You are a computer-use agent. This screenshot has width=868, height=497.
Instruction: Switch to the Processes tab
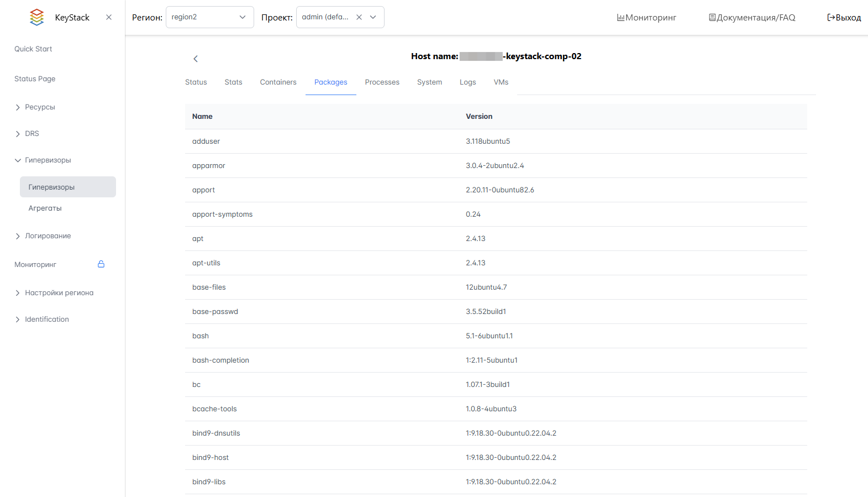click(x=382, y=82)
